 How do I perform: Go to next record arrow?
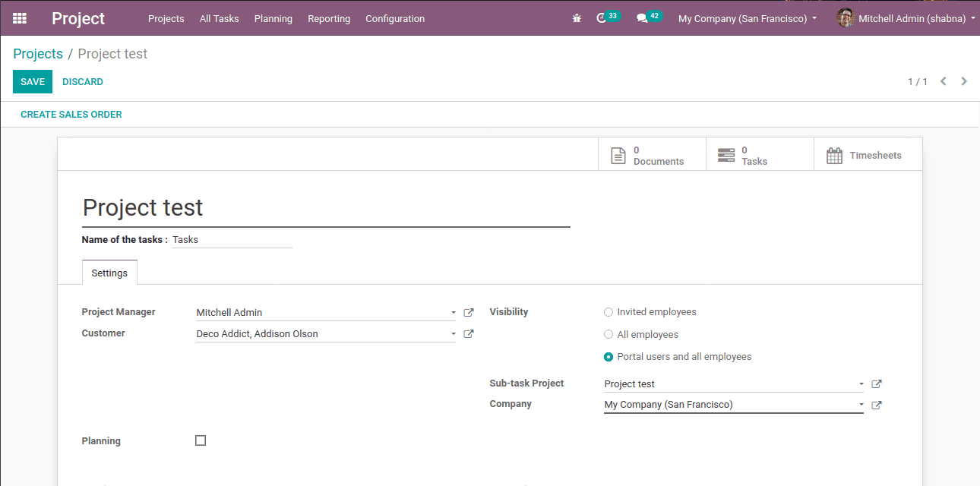tap(964, 81)
